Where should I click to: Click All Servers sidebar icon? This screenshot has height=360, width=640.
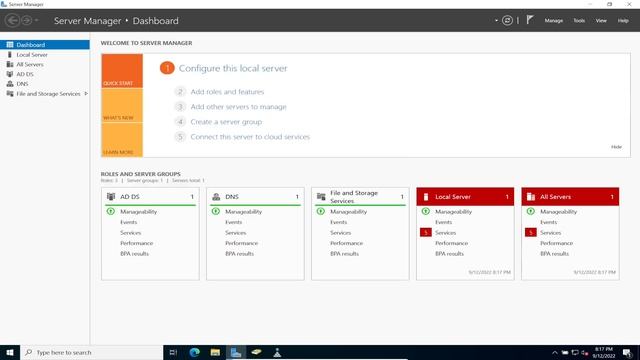point(10,64)
